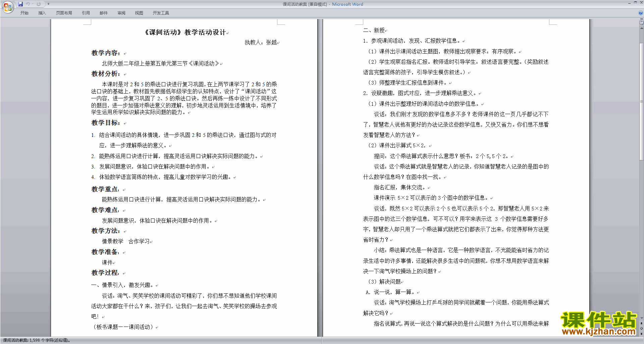Click line 'A. 说一说，算一算。'
The height and width of the screenshot is (344, 644).
[x=390, y=292]
